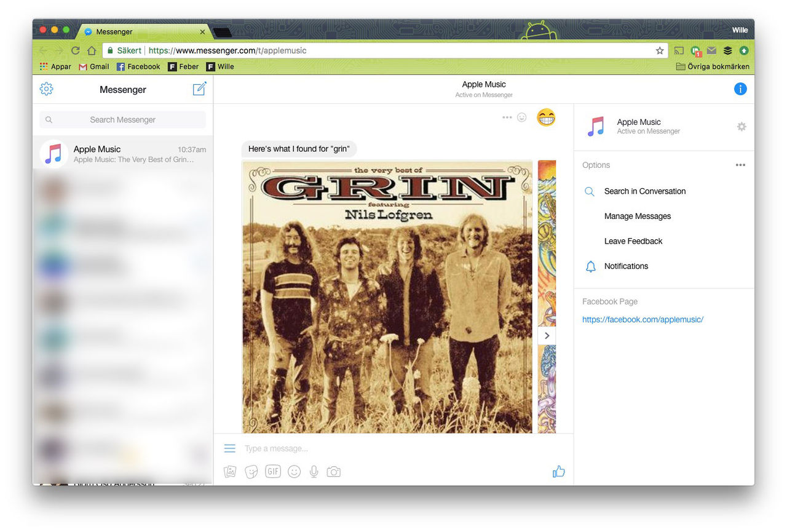Open the green arrow extension

(744, 50)
